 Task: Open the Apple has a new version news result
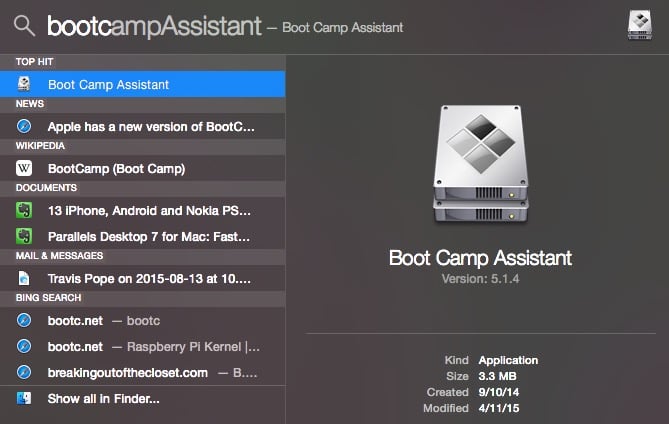pos(143,126)
